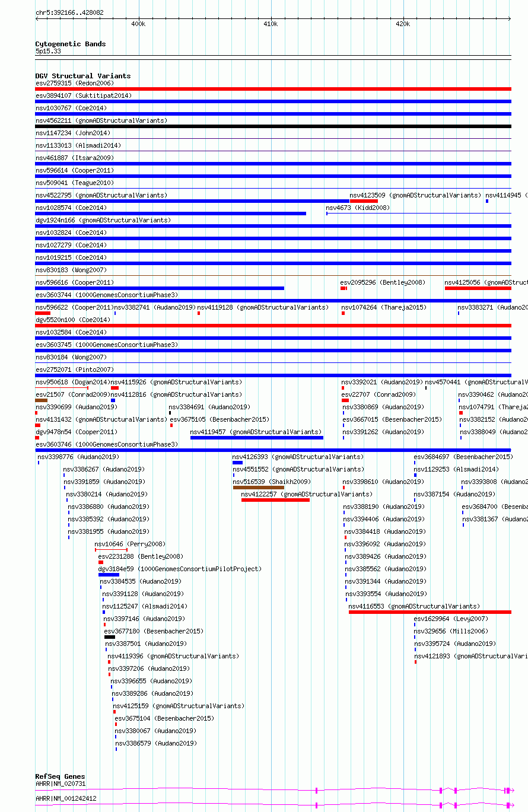Click esv3675105 (Besenbacher2015) label

(220, 419)
